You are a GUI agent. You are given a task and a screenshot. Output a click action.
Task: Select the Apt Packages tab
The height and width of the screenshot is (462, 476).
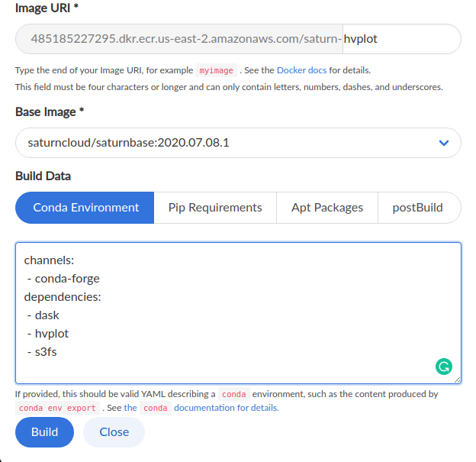(x=327, y=208)
